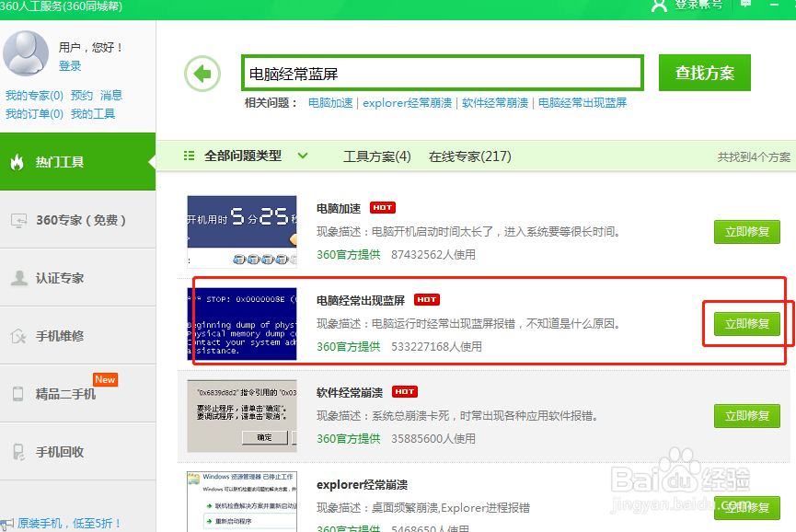Click the user avatar picture
The image size is (796, 532).
[26, 52]
